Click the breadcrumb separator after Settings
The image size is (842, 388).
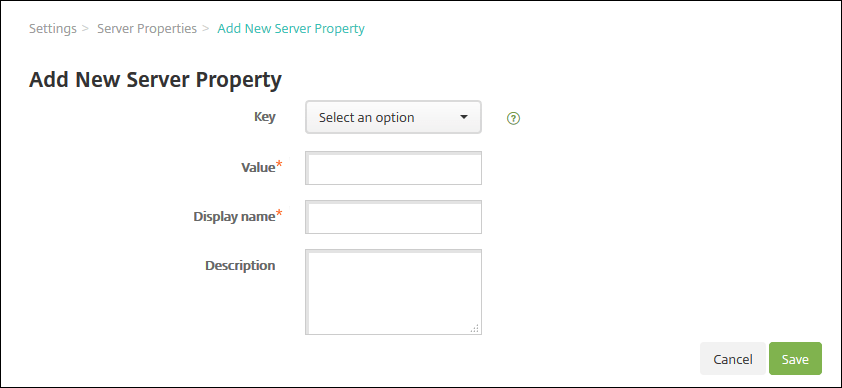tap(85, 28)
